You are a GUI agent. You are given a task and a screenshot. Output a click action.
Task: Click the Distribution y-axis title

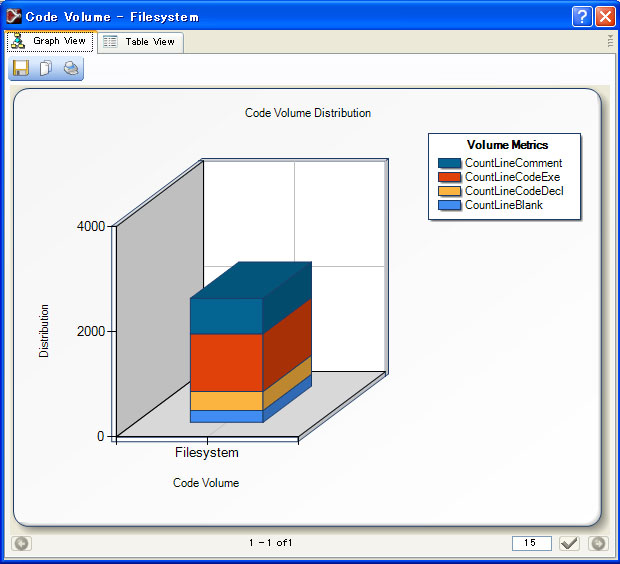tap(43, 331)
